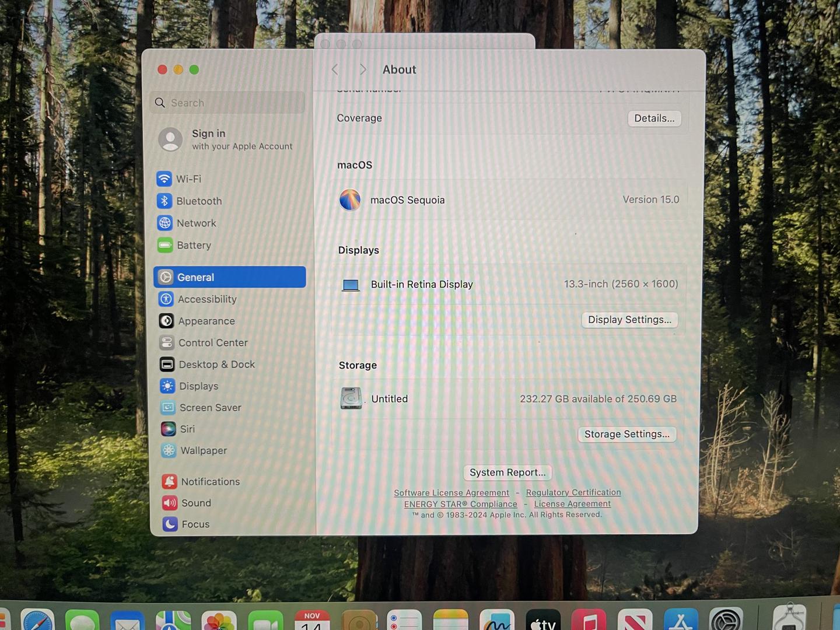840x630 pixels.
Task: Open Software License Agreement link
Action: [x=452, y=493]
